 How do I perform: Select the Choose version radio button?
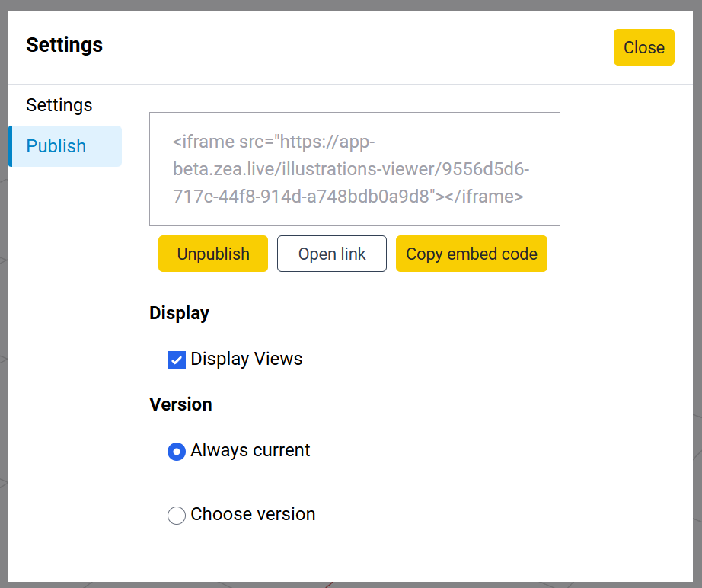click(177, 516)
